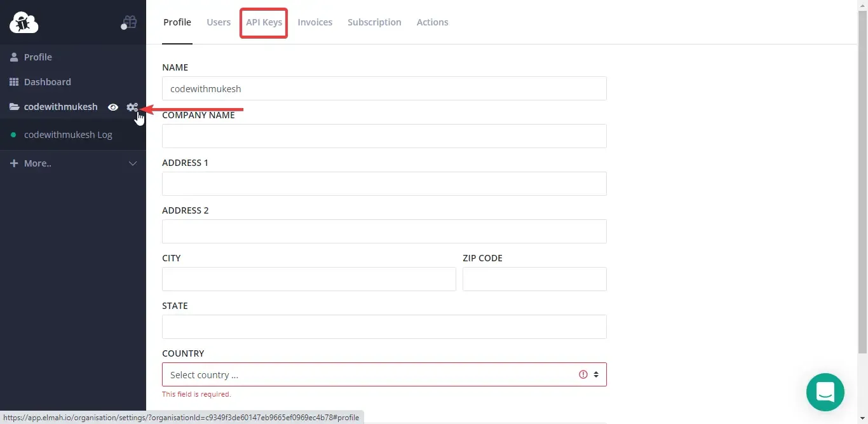
Task: Click the plus icon next to More..
Action: (x=13, y=163)
